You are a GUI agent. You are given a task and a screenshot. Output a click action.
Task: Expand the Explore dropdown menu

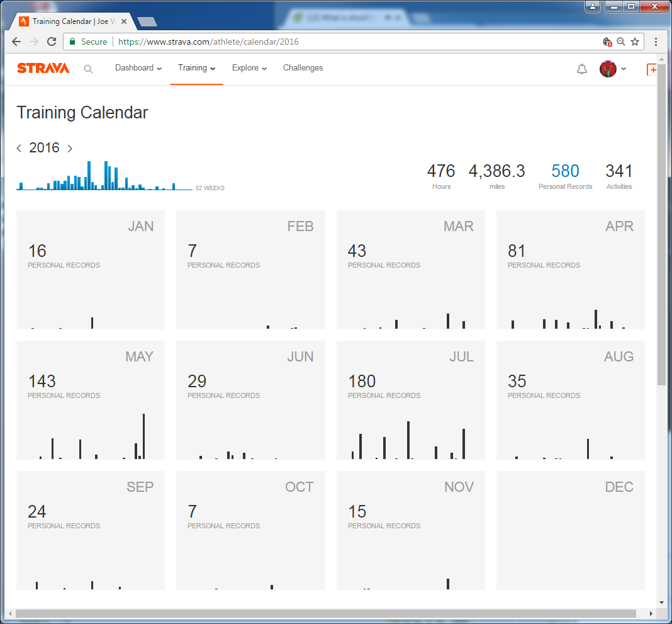pos(249,68)
